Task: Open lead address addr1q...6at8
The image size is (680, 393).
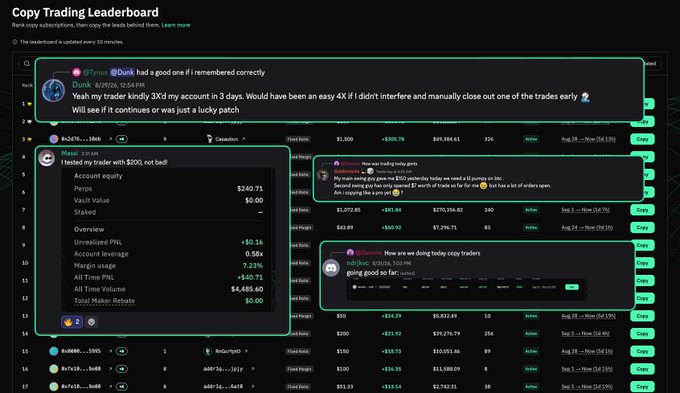Action: [x=223, y=386]
